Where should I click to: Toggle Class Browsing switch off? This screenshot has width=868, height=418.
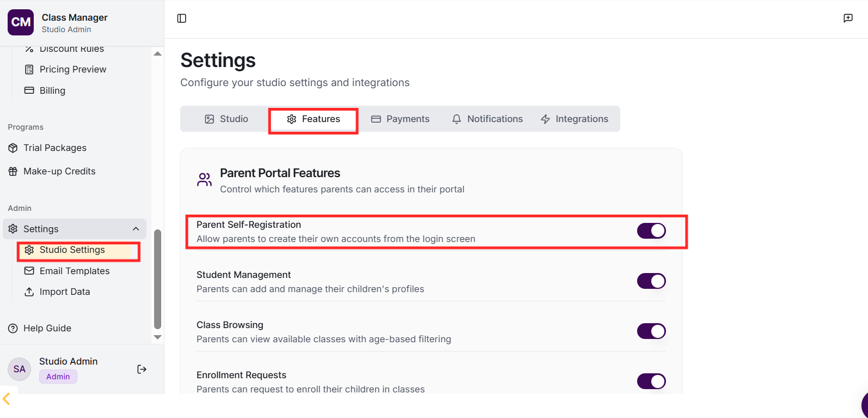coord(651,331)
